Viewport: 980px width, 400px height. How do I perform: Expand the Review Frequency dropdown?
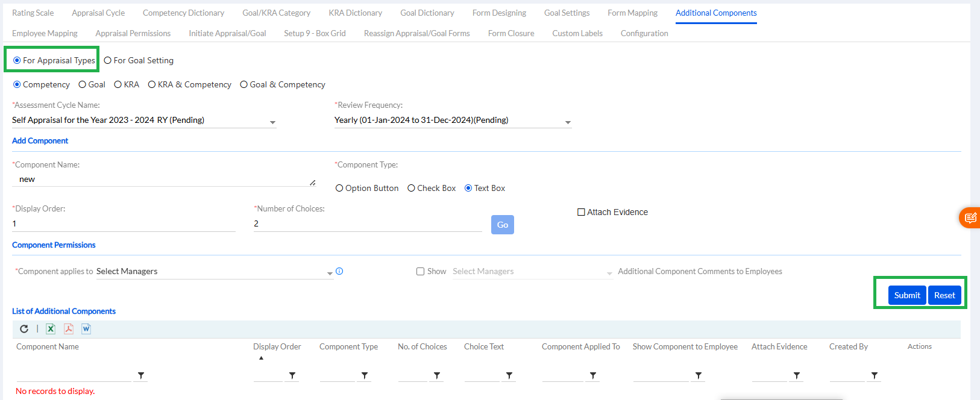567,122
